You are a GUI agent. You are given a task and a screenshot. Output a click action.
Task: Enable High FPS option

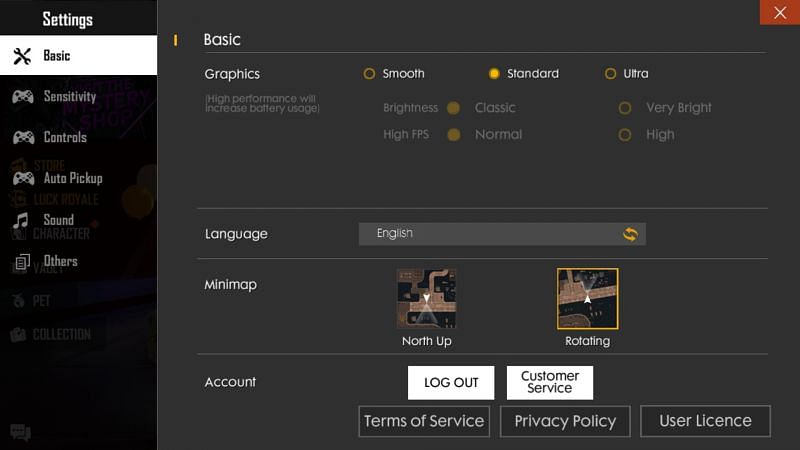point(625,135)
